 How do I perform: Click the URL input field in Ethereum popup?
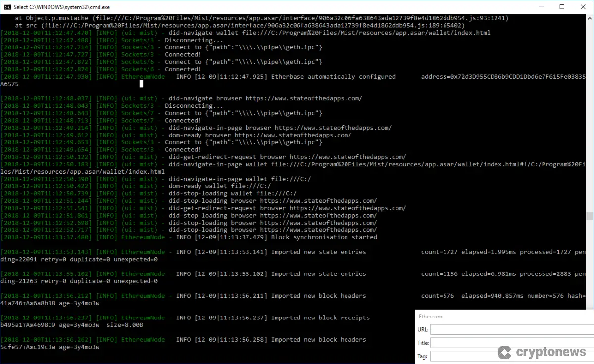point(512,329)
